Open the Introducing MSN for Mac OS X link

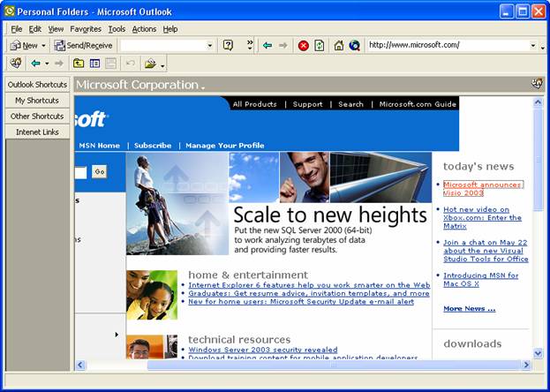point(480,280)
